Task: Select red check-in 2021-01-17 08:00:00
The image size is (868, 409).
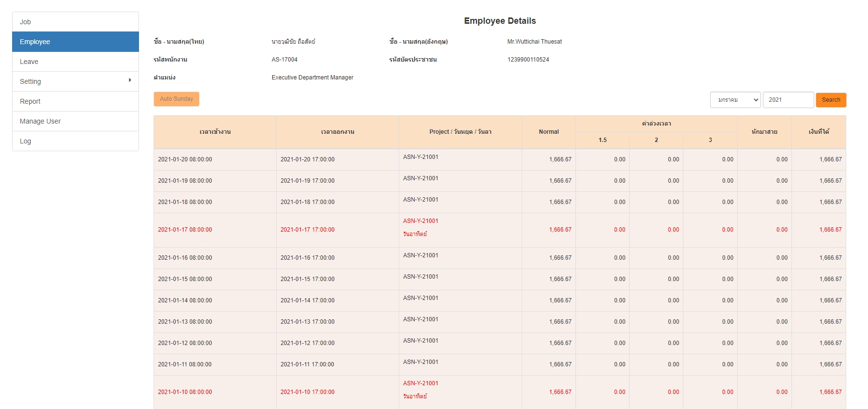Action: (185, 230)
